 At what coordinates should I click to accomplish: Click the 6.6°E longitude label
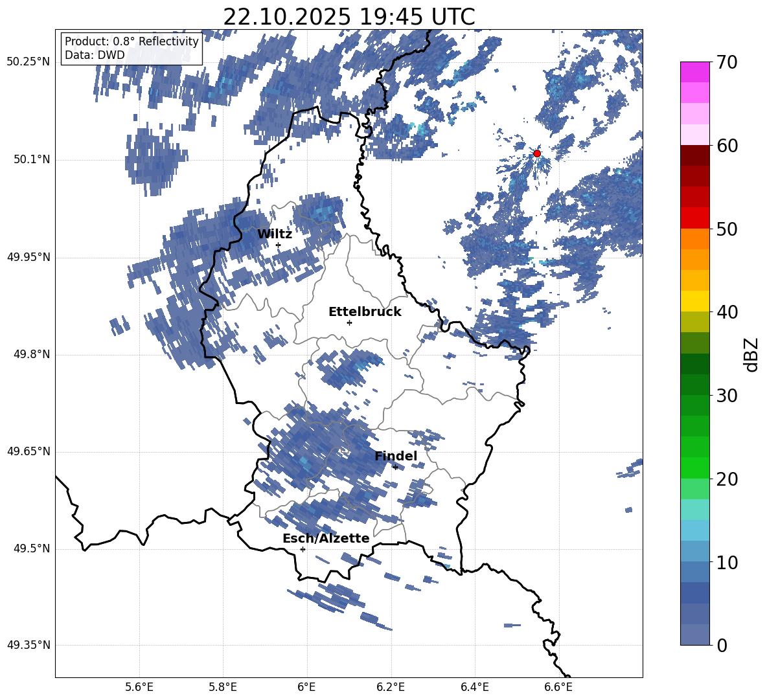point(558,688)
